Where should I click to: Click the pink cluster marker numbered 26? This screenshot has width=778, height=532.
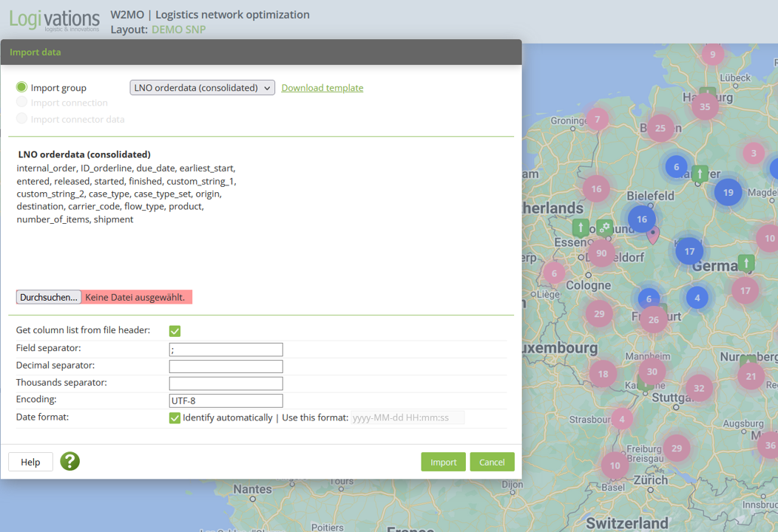pos(654,320)
